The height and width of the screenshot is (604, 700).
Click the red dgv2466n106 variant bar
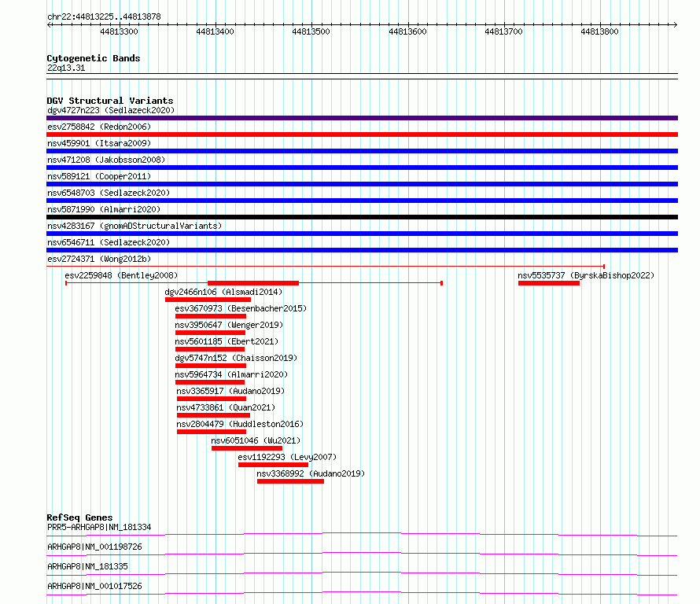pos(208,300)
